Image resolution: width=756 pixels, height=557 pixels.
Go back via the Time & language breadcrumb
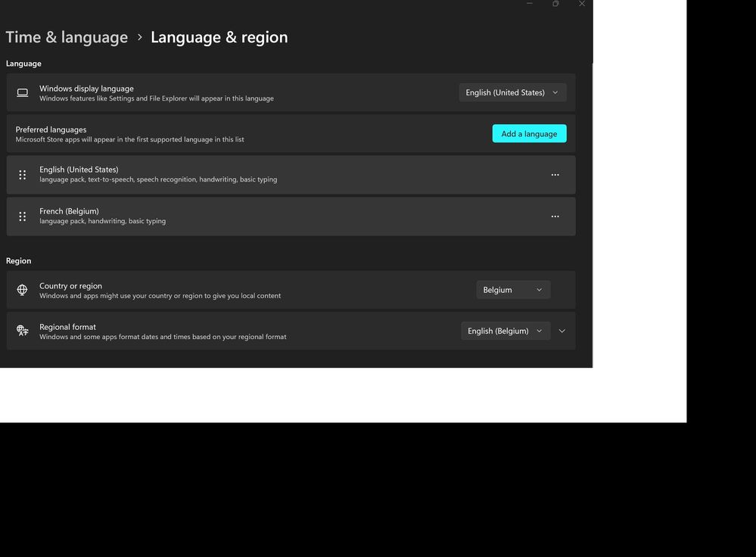pos(67,36)
